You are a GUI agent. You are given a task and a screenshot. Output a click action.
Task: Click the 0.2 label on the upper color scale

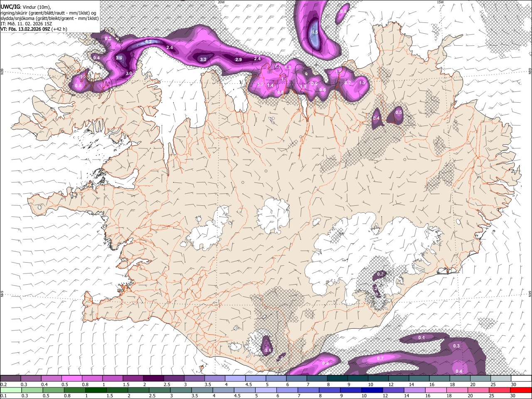[3, 385]
